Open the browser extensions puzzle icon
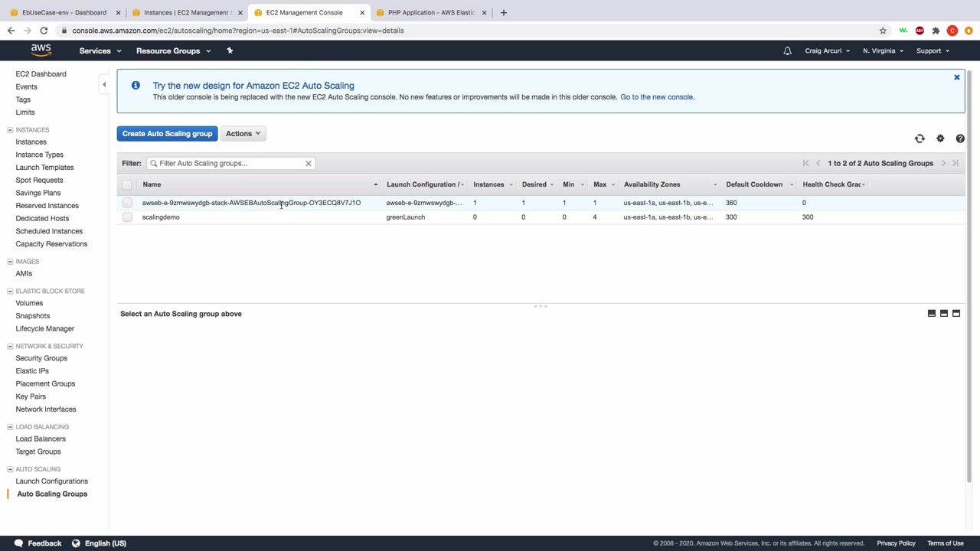Viewport: 980px width, 551px height. tap(936, 31)
